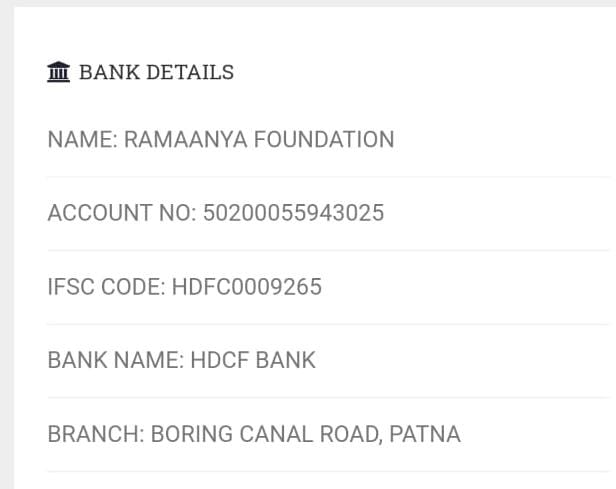
Task: Click the IFSC CODE: label
Action: point(106,288)
